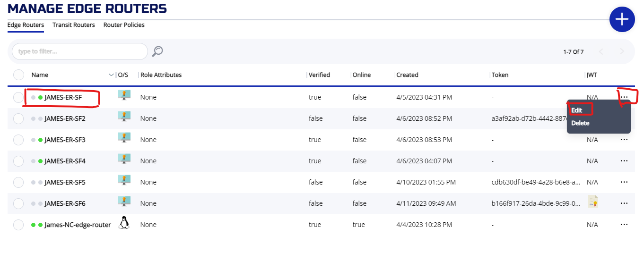Click the O/S monitor icon for JAMES-ER-SF2
The height and width of the screenshot is (261, 644).
[x=124, y=117]
